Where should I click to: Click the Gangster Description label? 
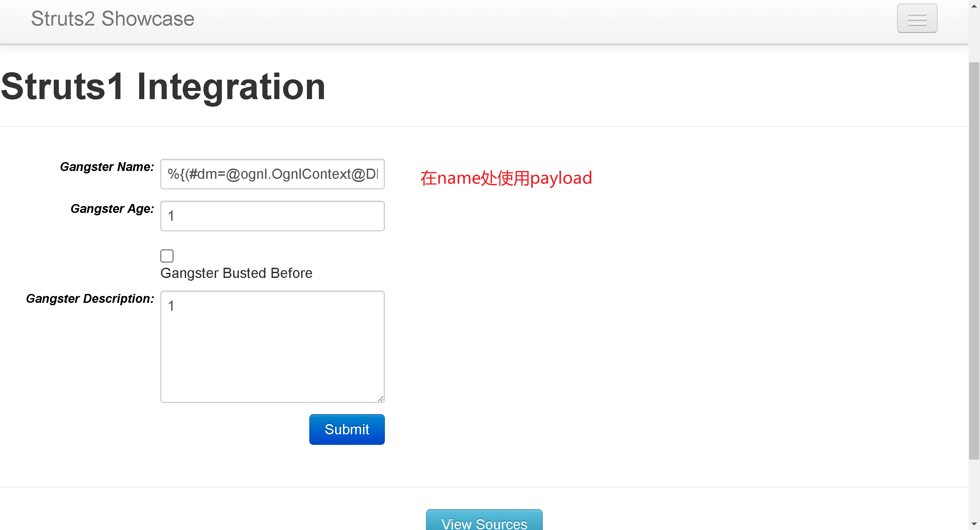(x=90, y=298)
